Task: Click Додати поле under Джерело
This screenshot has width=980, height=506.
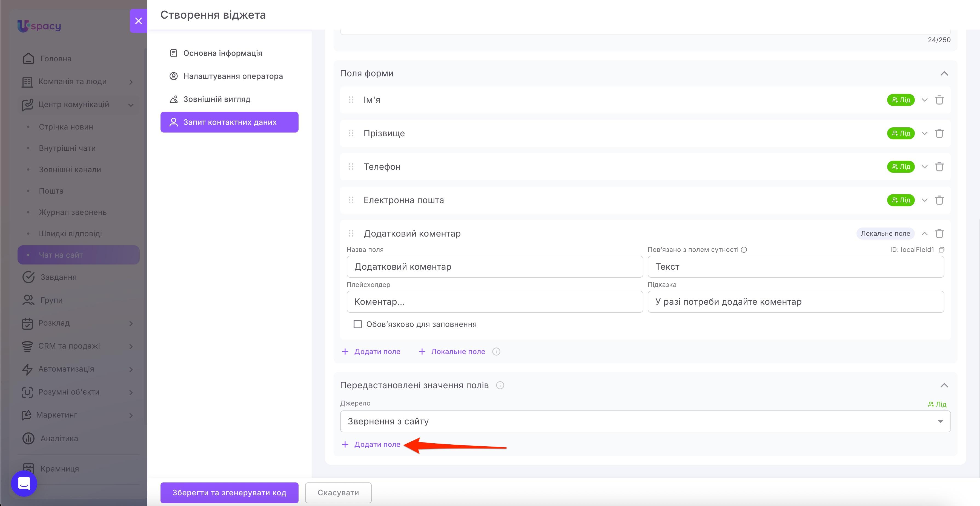Action: (371, 444)
